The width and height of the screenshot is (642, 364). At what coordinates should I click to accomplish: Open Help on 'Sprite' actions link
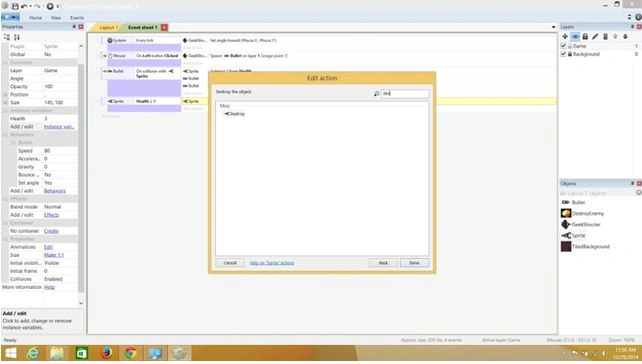coord(272,263)
